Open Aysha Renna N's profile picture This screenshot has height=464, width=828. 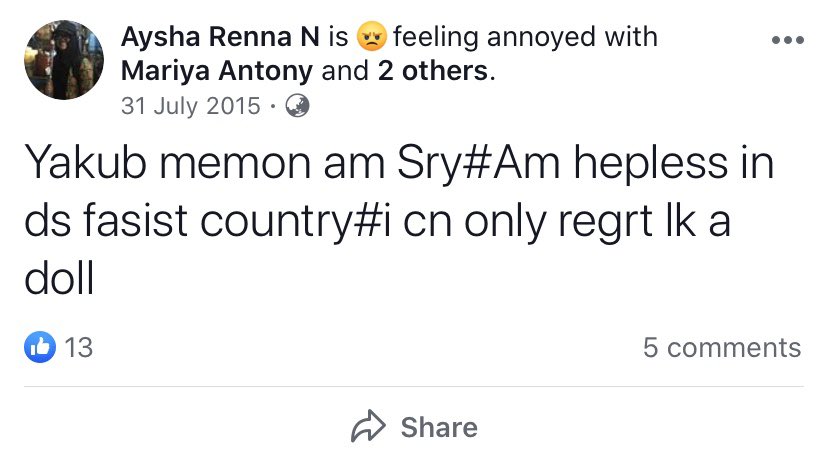pyautogui.click(x=64, y=60)
